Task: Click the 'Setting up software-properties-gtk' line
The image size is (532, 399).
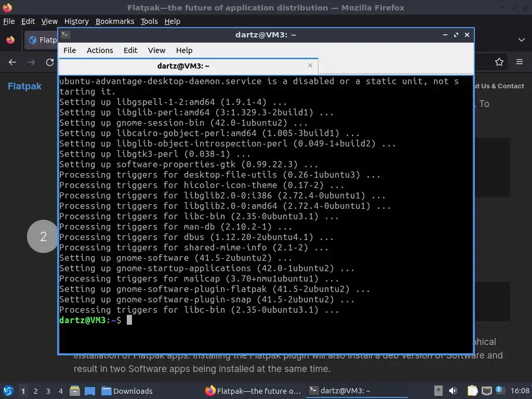Action: tap(189, 165)
